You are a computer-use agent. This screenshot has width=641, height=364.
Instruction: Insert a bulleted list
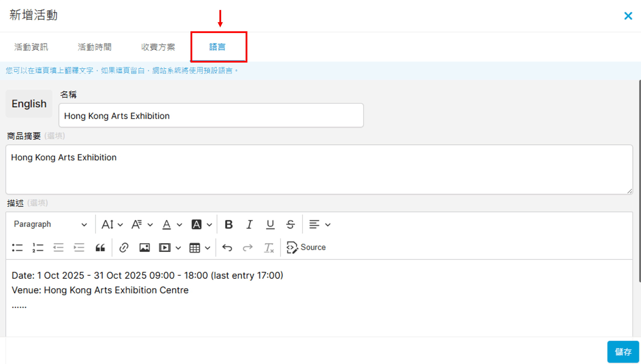pos(17,248)
